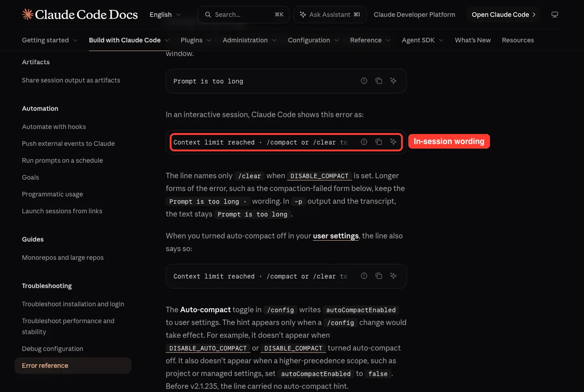
Task: Open the Administration dropdown
Action: pyautogui.click(x=250, y=40)
